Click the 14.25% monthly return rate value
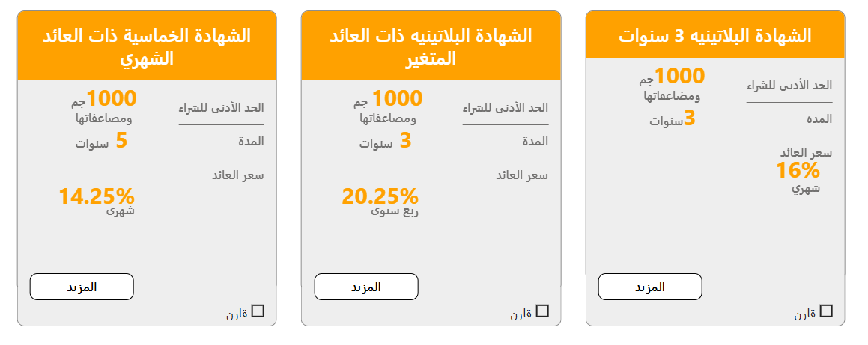 (x=97, y=196)
